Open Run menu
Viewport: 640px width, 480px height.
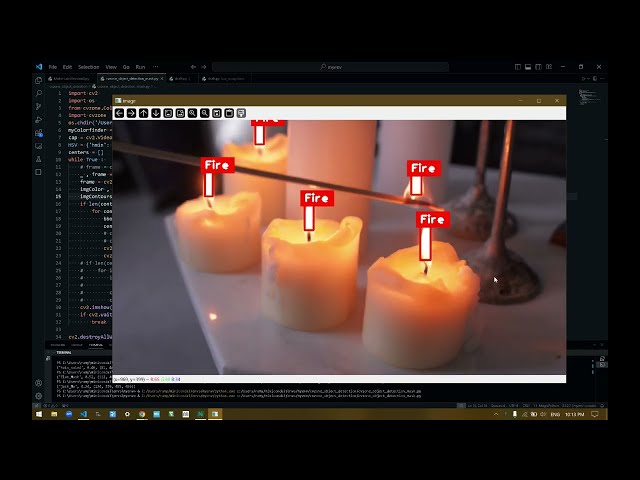tap(140, 67)
